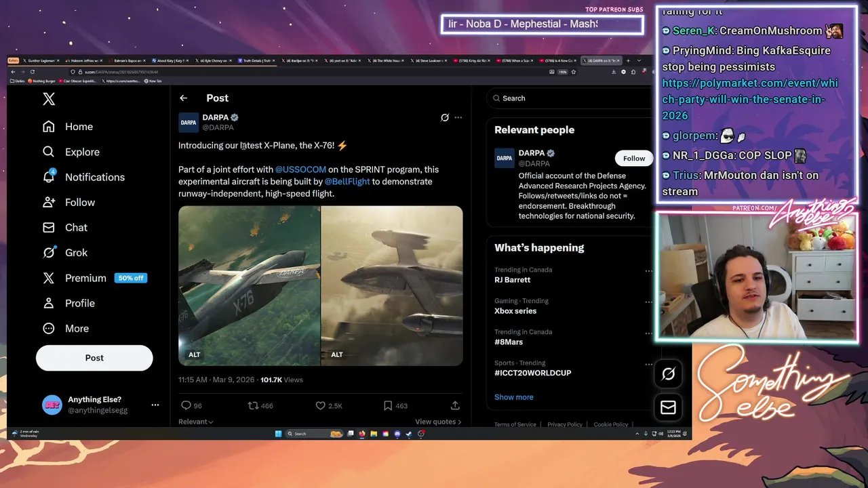Open Steam from the taskbar
Screen dimensions: 868x488
409,434
